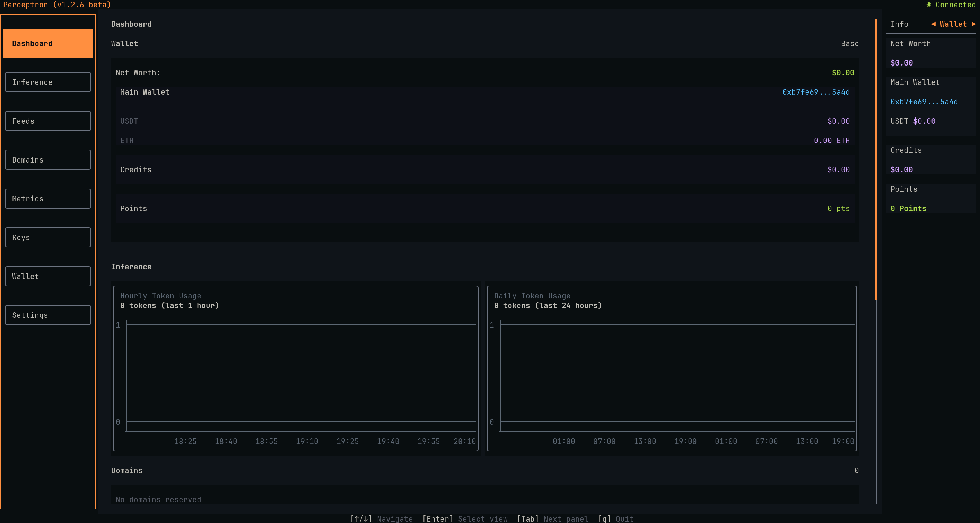This screenshot has width=980, height=523.
Task: Click '0 Points' in Info panel
Action: pos(908,208)
